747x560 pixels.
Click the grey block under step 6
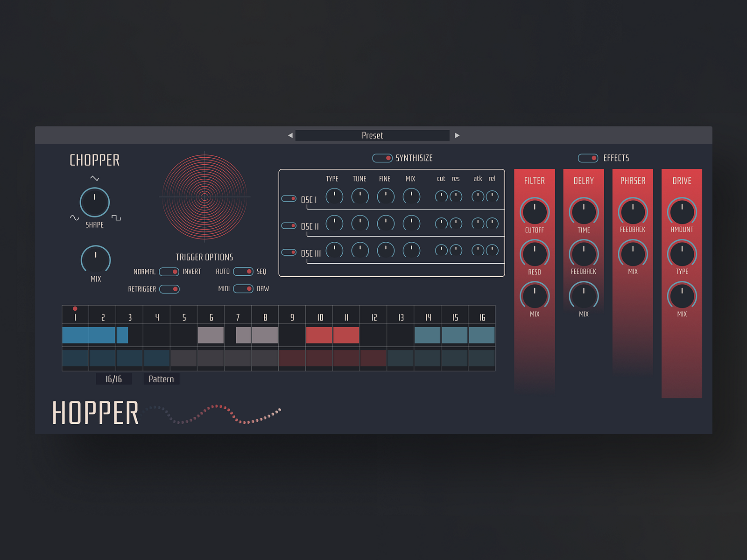point(211,335)
